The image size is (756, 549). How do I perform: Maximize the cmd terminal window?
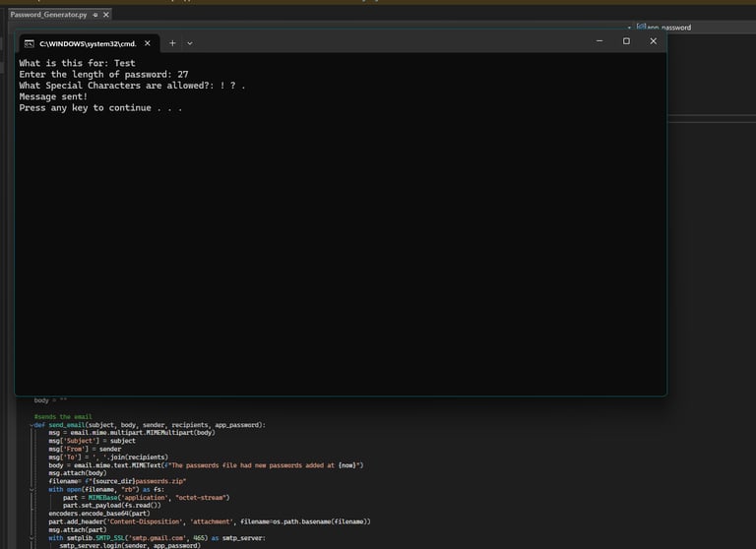click(626, 41)
